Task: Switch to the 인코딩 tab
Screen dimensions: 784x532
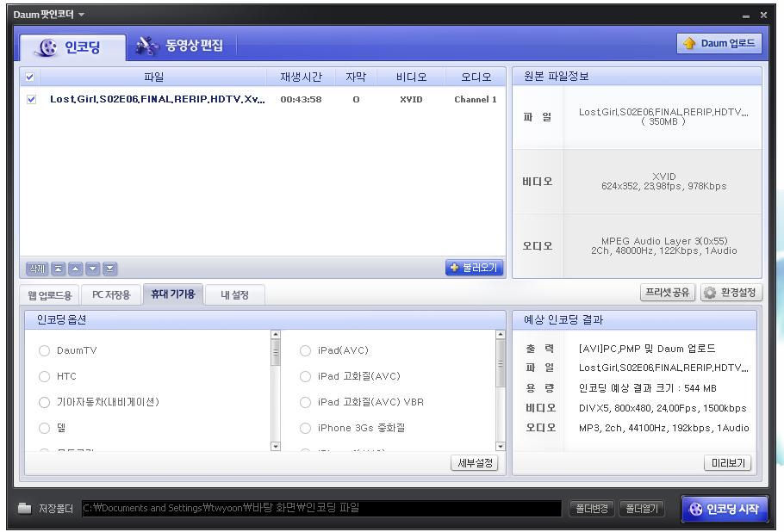Action: coord(73,47)
